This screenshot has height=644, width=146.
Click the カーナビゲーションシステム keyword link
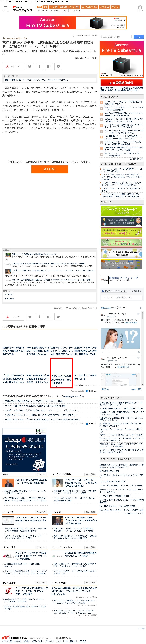click(x=34, y=80)
